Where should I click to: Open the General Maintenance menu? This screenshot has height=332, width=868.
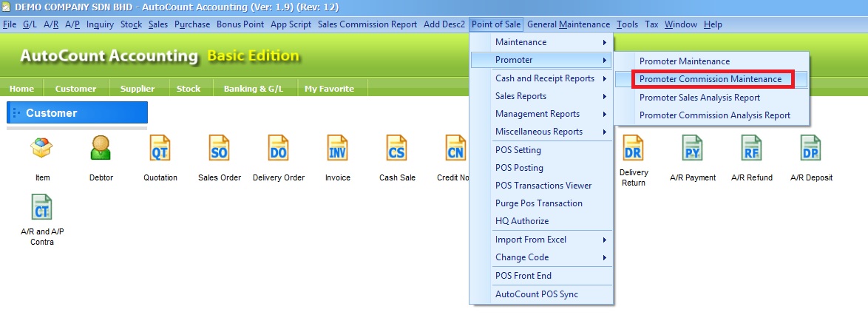click(x=568, y=24)
